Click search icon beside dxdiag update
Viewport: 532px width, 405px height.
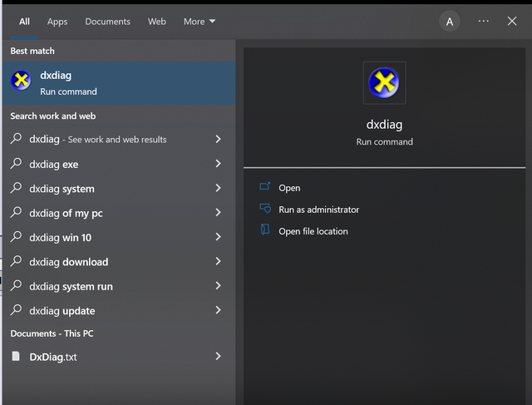(16, 310)
